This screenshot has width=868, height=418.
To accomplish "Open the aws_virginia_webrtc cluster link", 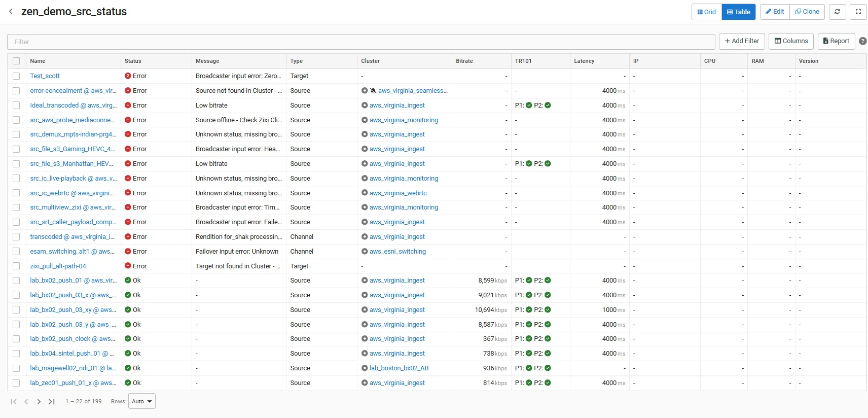I will pos(398,193).
